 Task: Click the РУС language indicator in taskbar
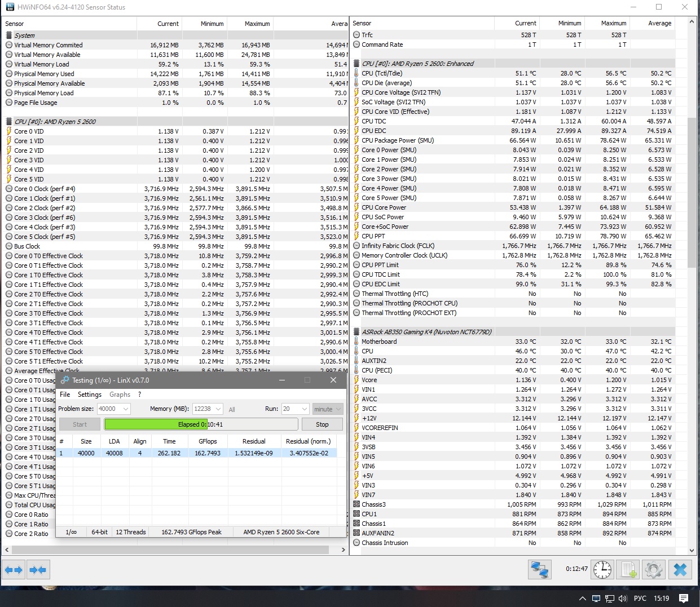[x=640, y=599]
